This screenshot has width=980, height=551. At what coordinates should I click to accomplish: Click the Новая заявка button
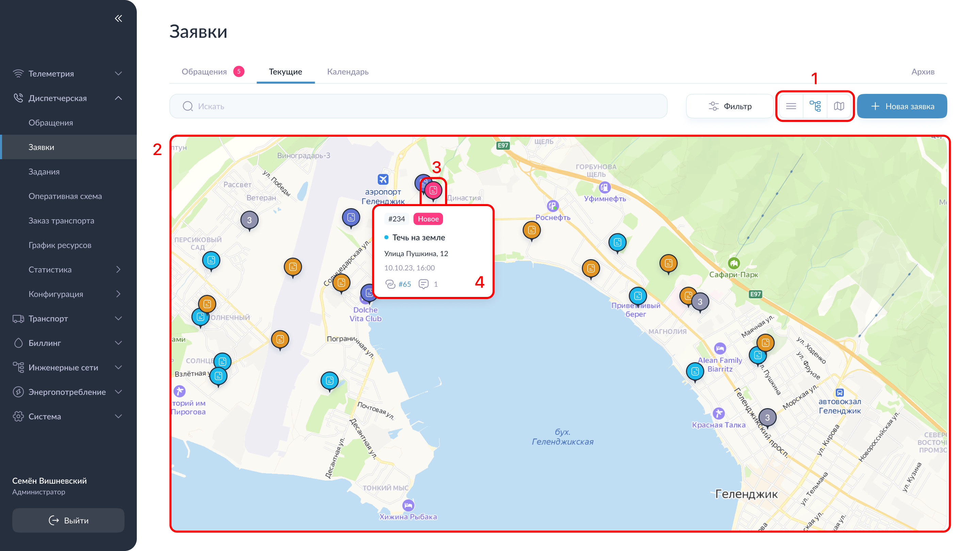coord(902,106)
